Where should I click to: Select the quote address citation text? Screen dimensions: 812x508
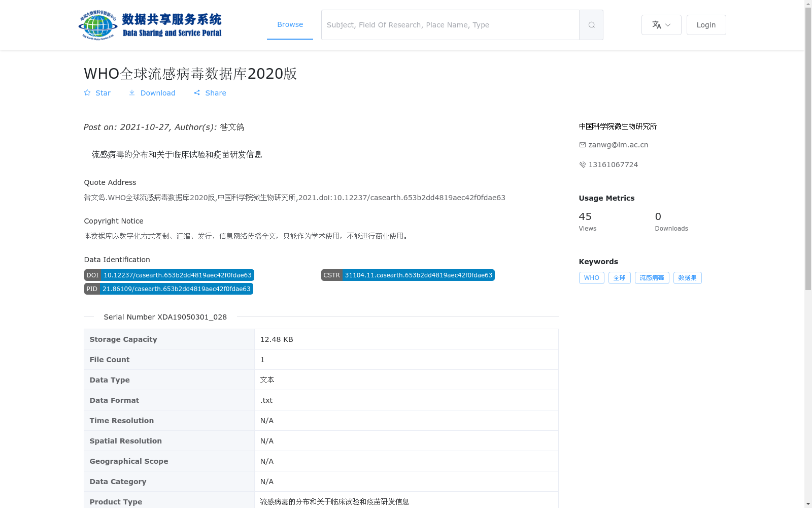[x=294, y=198]
